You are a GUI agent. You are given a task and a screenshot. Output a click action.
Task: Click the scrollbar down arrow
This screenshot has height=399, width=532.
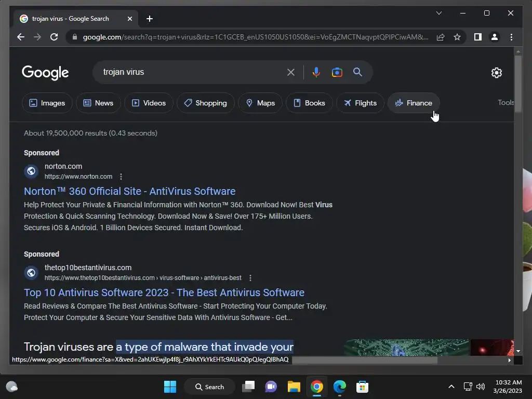pos(518,351)
